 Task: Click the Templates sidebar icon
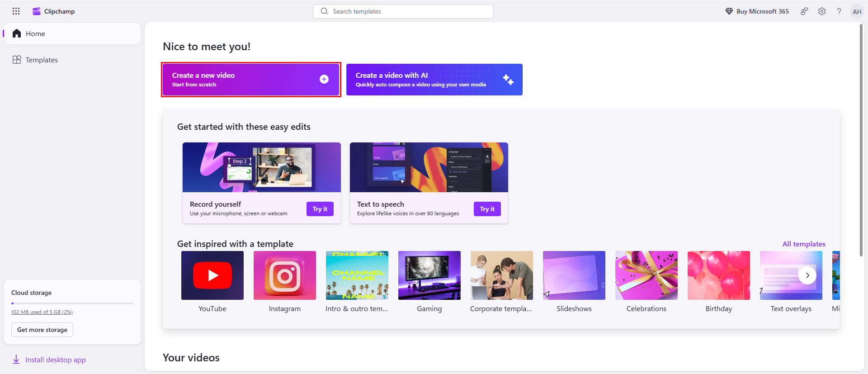pos(17,60)
